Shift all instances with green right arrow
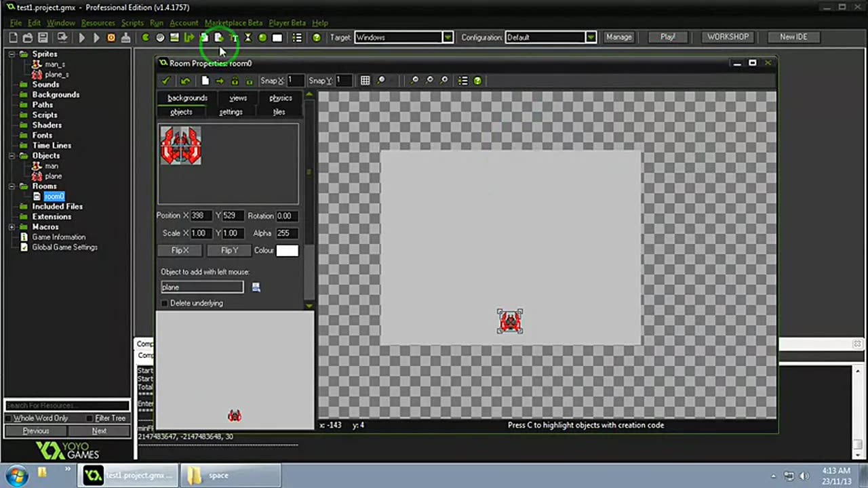Viewport: 868px width, 488px height. [x=220, y=81]
